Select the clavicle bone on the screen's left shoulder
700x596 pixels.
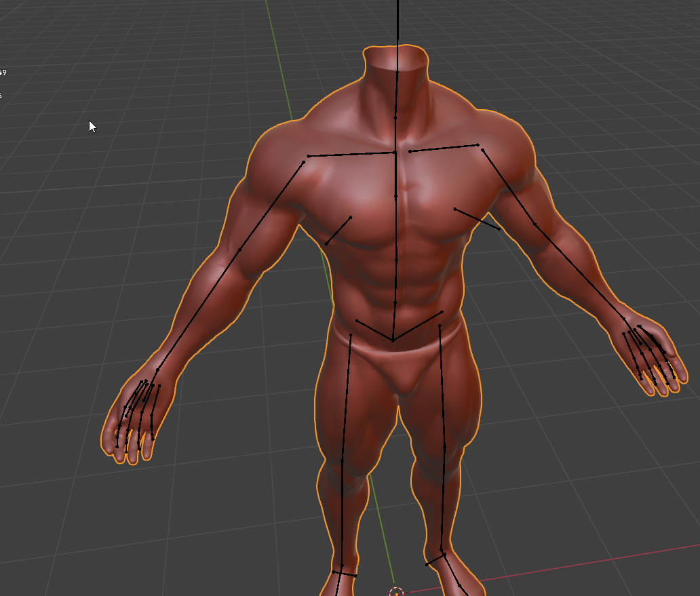351,155
